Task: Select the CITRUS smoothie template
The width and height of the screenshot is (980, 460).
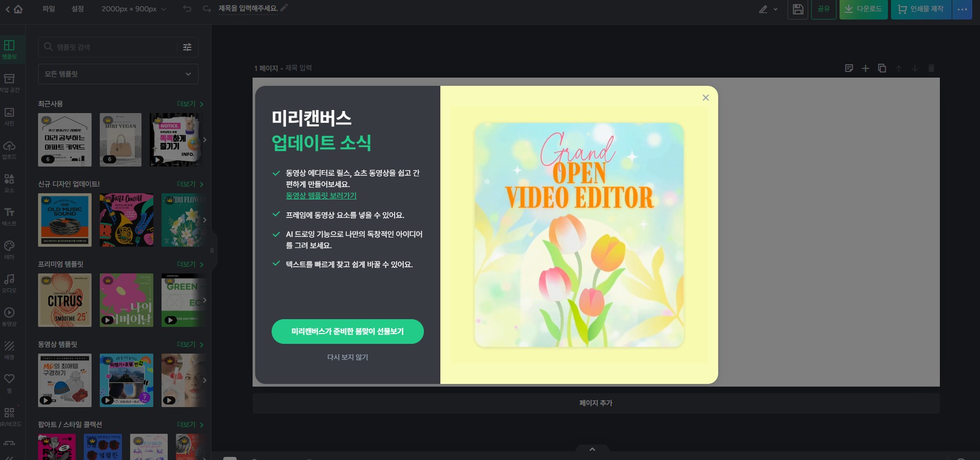Action: pos(65,300)
